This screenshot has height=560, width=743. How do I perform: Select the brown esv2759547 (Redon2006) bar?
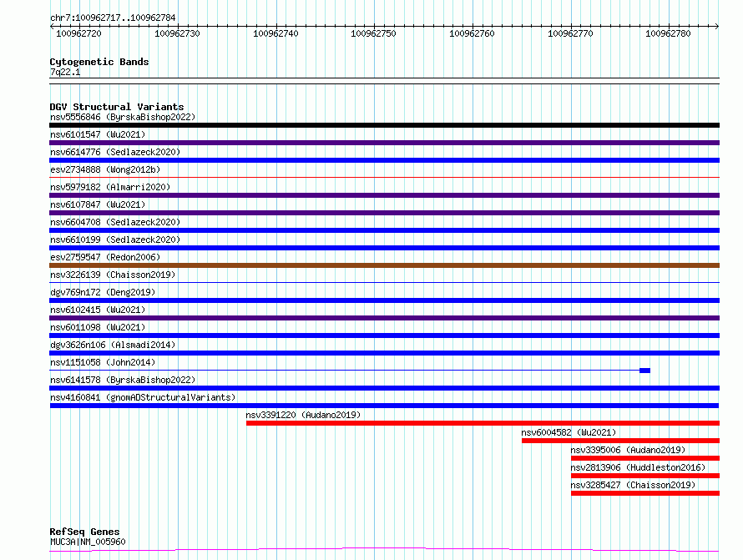(384, 265)
